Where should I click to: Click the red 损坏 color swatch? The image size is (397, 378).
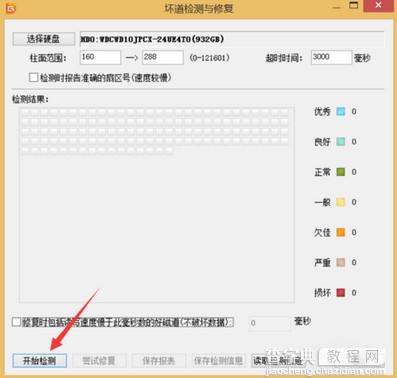click(x=341, y=293)
